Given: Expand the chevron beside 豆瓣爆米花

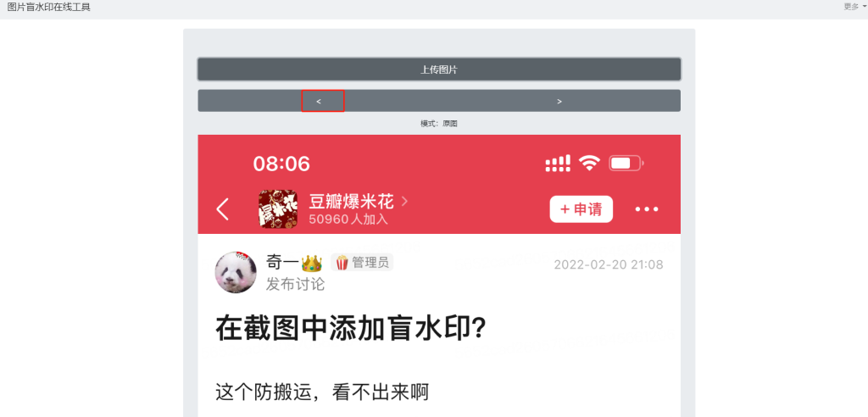Looking at the screenshot, I should pos(404,201).
